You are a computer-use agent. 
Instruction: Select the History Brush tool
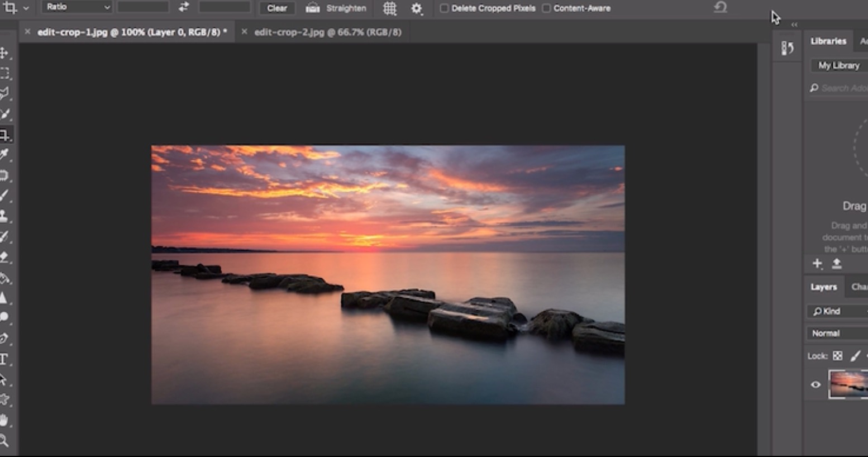[x=4, y=236]
